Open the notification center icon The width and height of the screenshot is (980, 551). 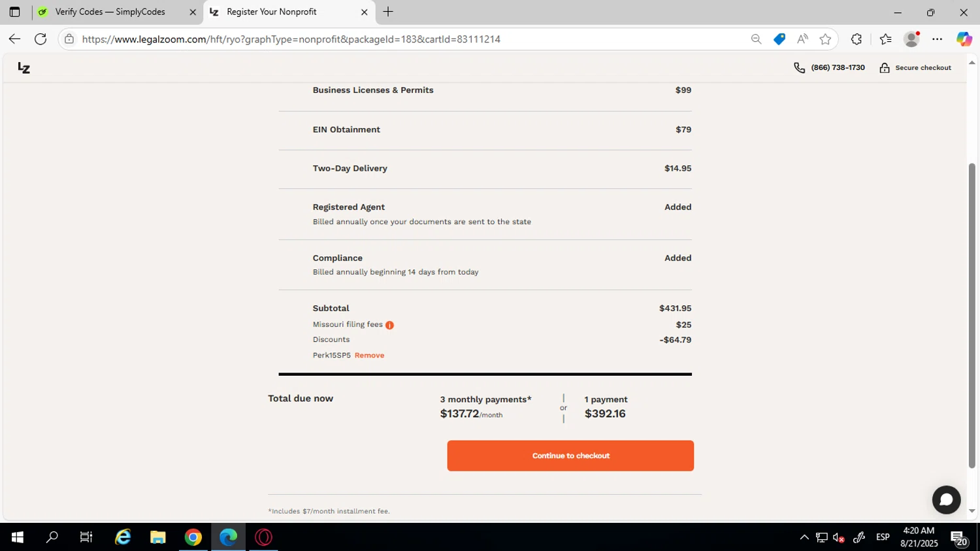point(959,539)
